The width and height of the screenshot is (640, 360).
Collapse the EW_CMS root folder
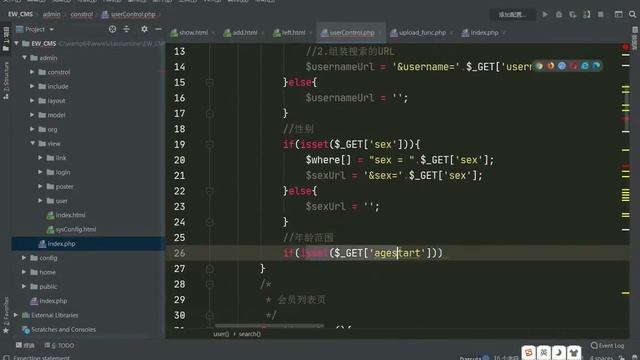(x=16, y=43)
